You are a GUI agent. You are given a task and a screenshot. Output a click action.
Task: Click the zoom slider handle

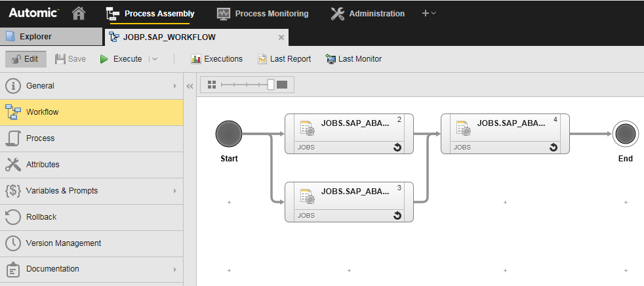click(271, 85)
